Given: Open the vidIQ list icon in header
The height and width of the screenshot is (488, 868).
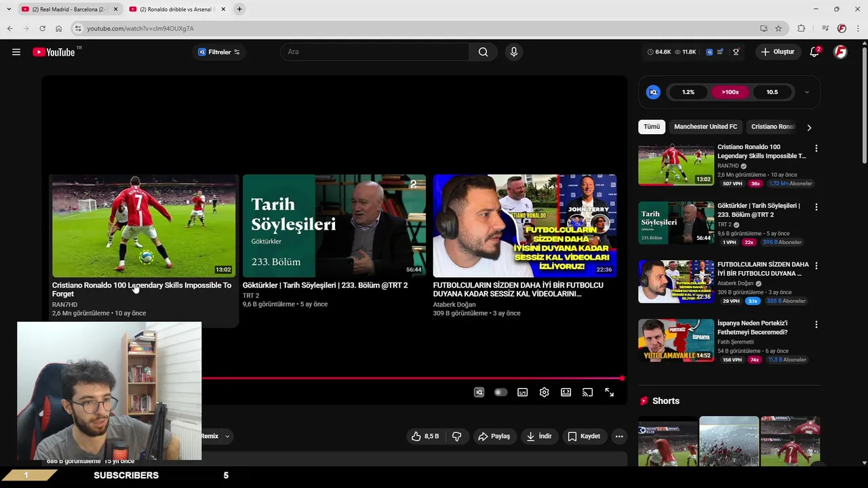Looking at the screenshot, I should pyautogui.click(x=720, y=52).
